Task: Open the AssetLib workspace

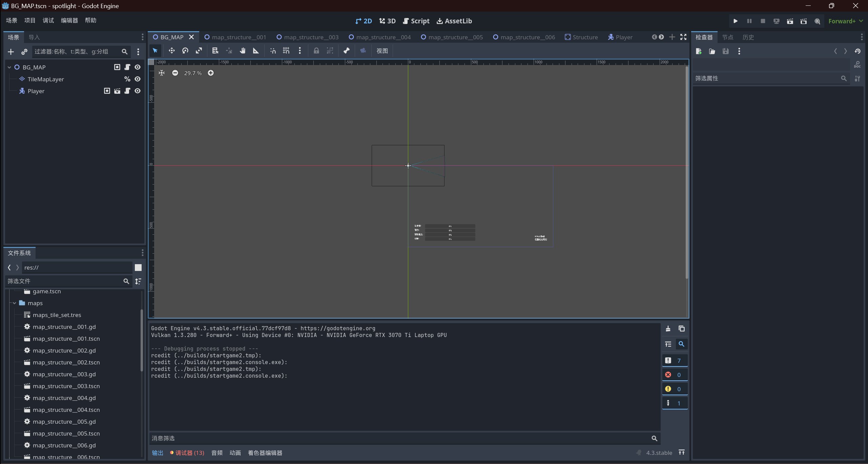Action: 454,21
